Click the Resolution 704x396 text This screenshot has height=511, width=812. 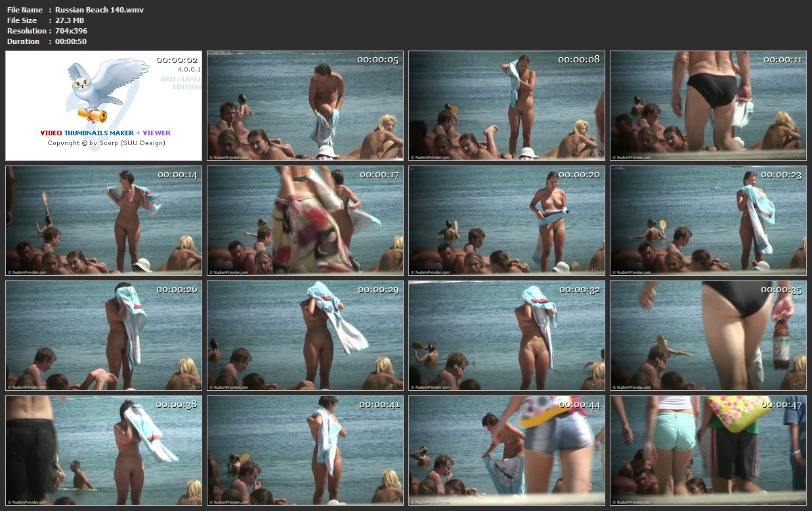(x=71, y=31)
